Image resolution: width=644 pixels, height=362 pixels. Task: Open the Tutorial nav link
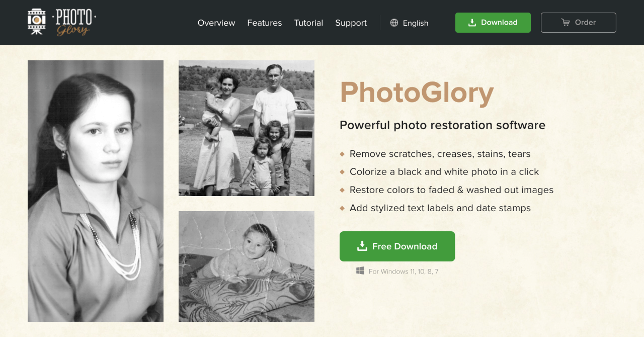tap(308, 23)
